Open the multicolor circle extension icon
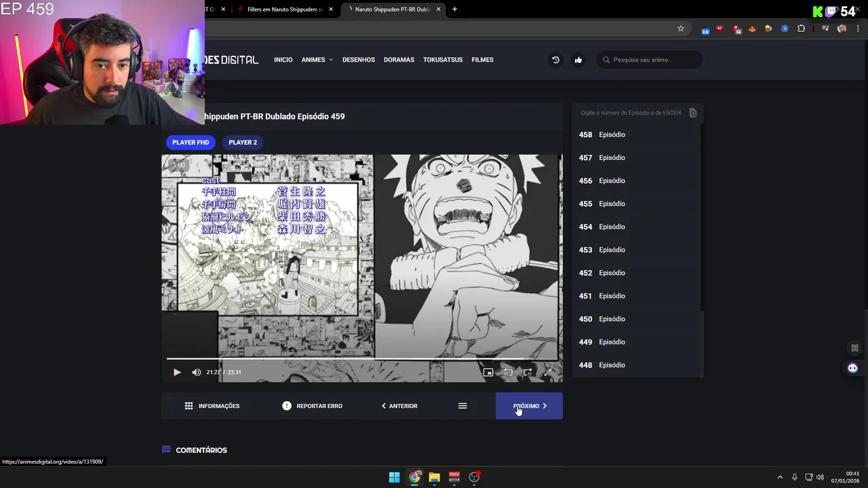The height and width of the screenshot is (488, 868). (768, 28)
